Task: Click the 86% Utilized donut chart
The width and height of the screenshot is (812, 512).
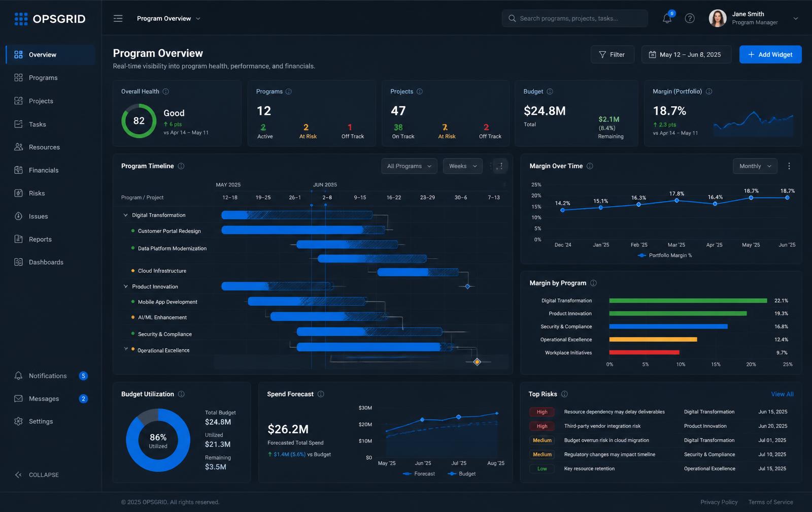Action: 158,440
